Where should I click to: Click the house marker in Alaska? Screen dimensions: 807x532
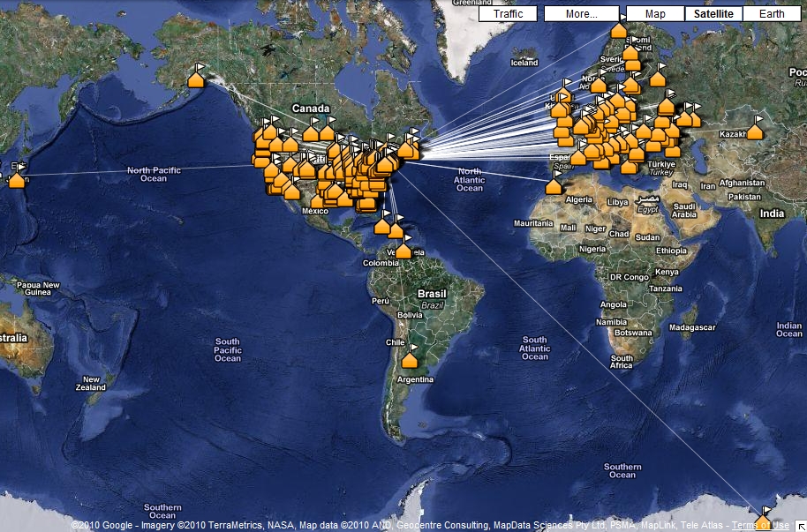[x=196, y=80]
